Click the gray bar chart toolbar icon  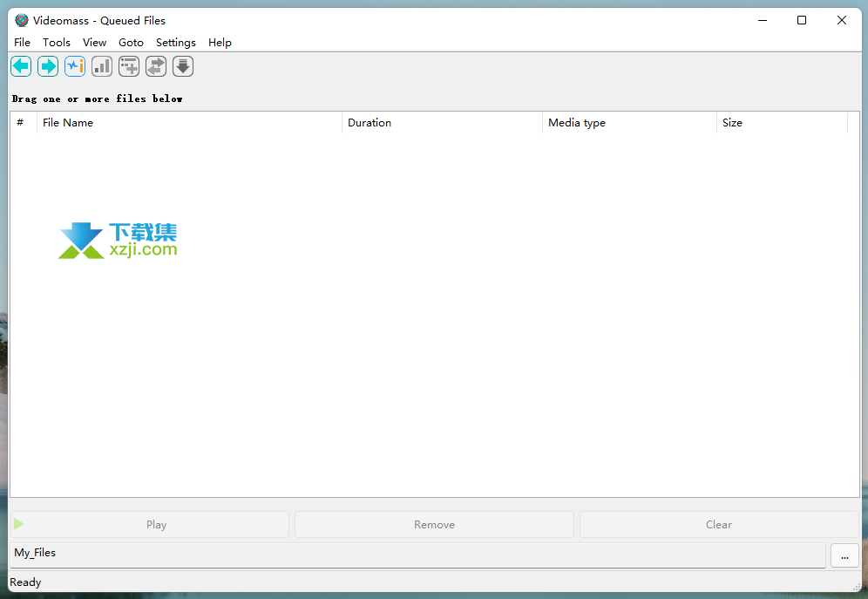point(102,66)
